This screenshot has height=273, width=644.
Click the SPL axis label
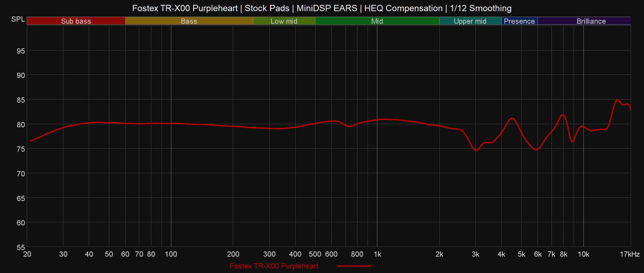(18, 19)
